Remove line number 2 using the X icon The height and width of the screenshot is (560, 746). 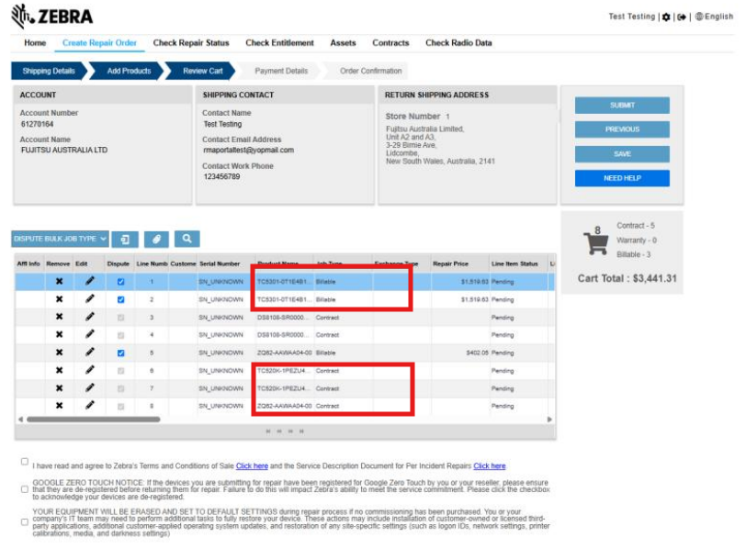pos(59,299)
